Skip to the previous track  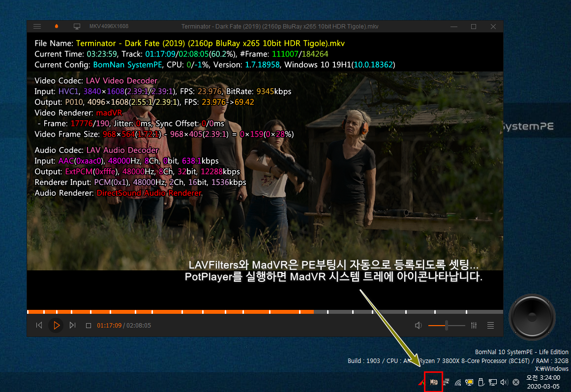click(x=39, y=325)
